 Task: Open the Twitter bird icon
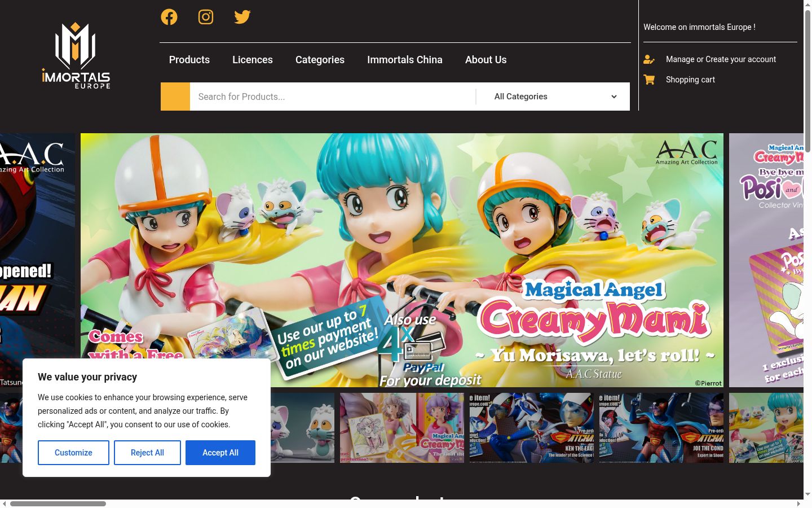click(242, 17)
